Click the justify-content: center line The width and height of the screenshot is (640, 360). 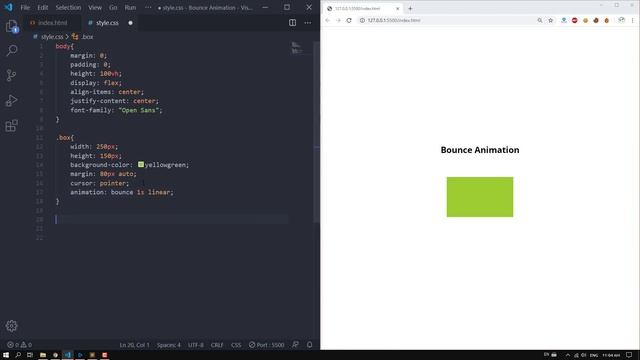pos(114,101)
